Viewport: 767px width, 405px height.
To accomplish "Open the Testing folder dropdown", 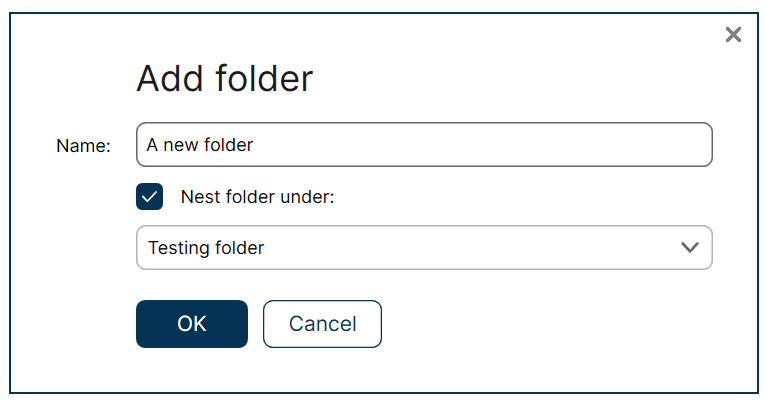I will pyautogui.click(x=424, y=248).
